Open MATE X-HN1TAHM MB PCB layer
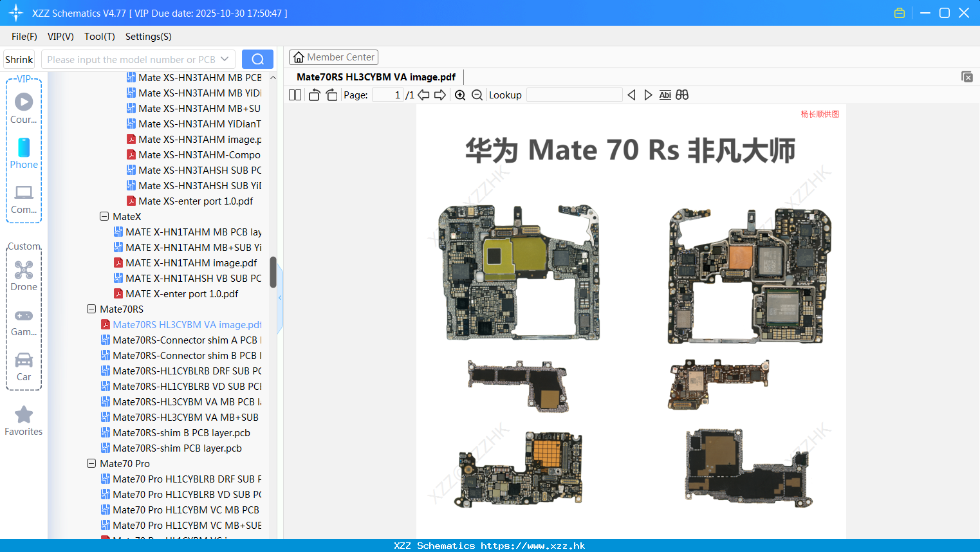This screenshot has height=552, width=980. coord(187,232)
